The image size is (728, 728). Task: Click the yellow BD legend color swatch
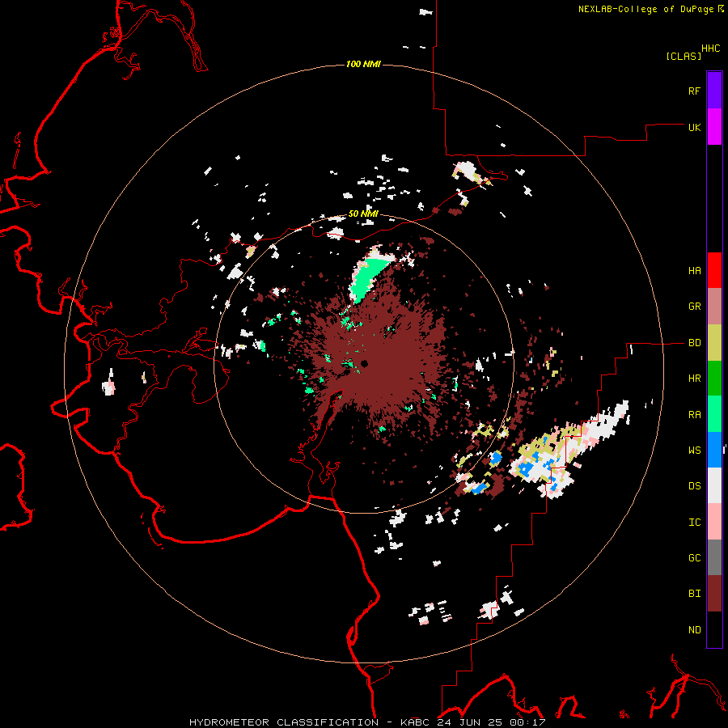[x=714, y=343]
